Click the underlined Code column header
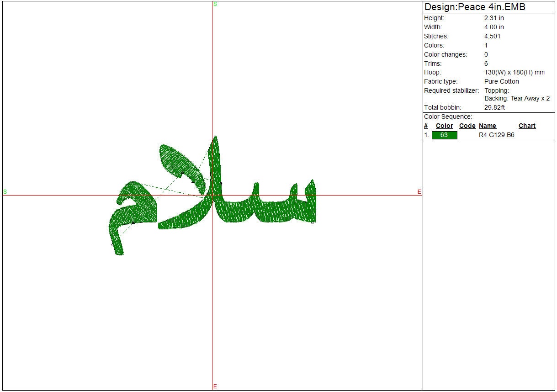 [467, 126]
